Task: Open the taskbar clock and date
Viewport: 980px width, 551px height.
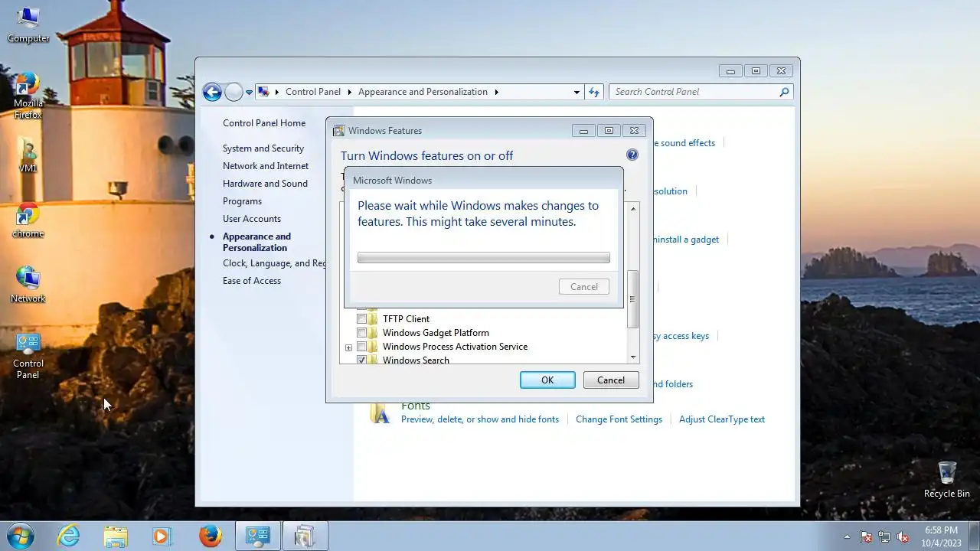Action: 941,536
